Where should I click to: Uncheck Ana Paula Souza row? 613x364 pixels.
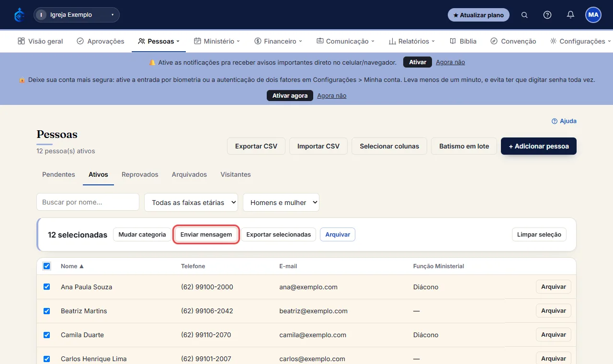[x=46, y=287]
